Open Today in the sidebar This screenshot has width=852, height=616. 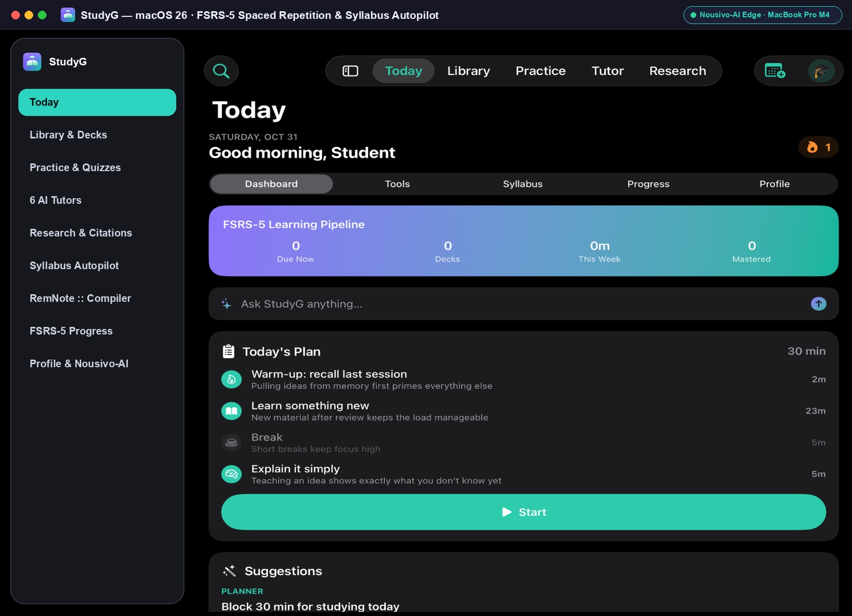pyautogui.click(x=97, y=102)
